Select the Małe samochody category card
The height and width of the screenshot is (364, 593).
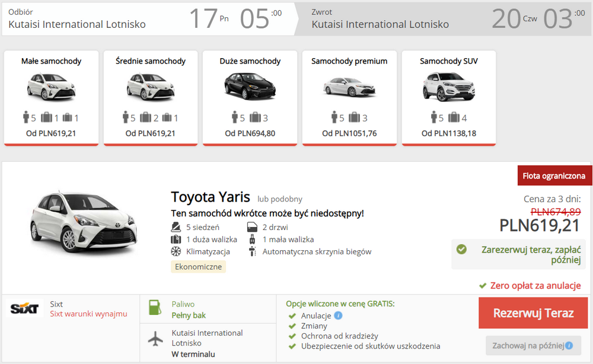click(51, 98)
